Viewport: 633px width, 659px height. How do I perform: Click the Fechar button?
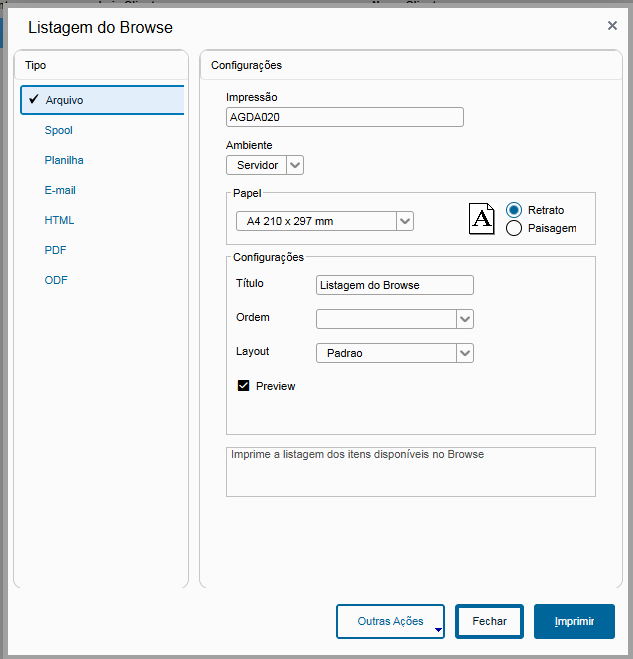coord(489,621)
